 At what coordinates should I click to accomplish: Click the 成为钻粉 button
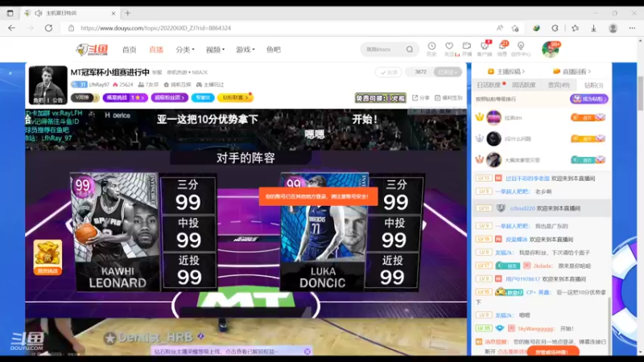(588, 99)
